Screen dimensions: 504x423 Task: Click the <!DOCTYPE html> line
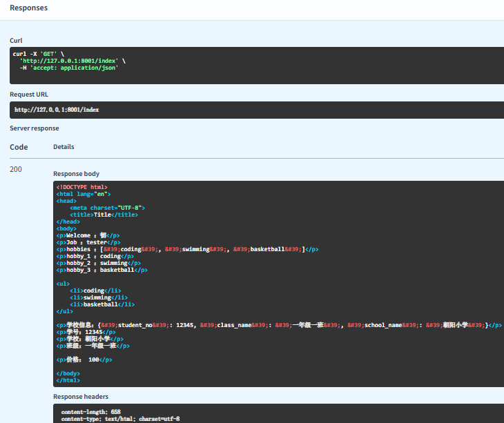[82, 187]
